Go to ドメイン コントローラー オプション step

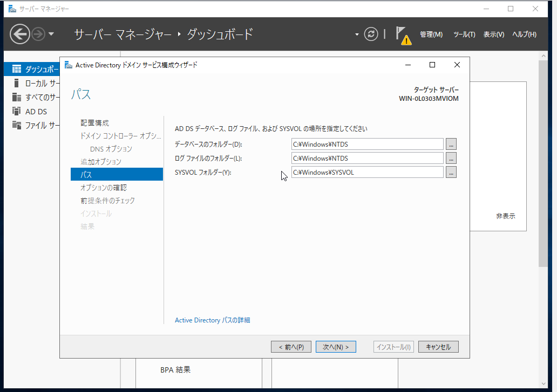click(x=120, y=136)
